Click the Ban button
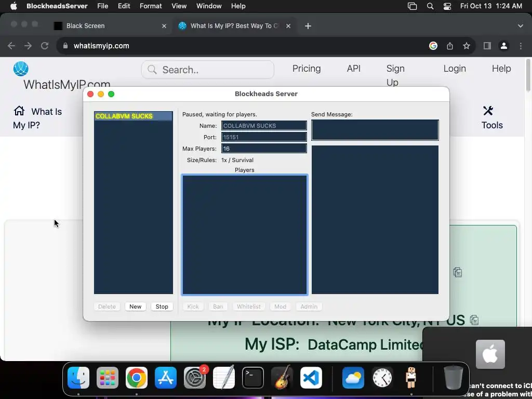 (x=218, y=307)
